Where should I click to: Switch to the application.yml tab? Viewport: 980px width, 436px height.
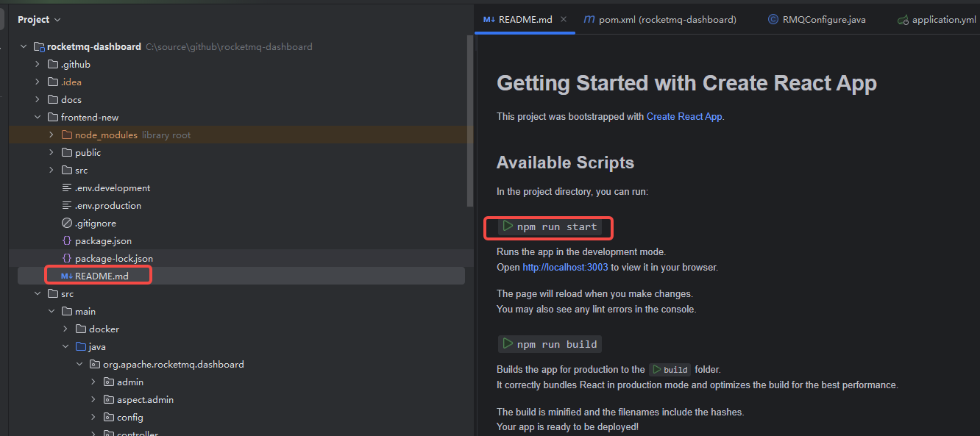(x=937, y=20)
